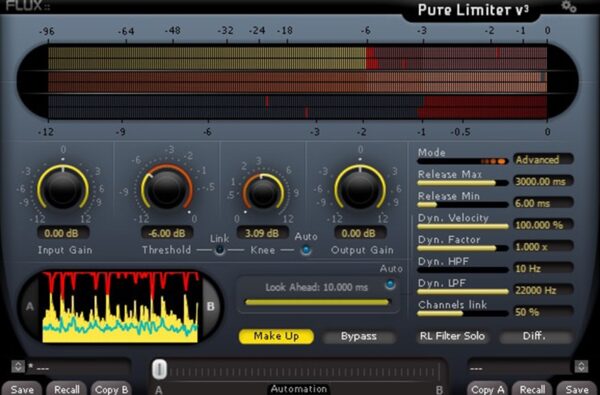Image resolution: width=600 pixels, height=395 pixels.
Task: Click the 6.00 ms Release Min field
Action: [x=543, y=203]
